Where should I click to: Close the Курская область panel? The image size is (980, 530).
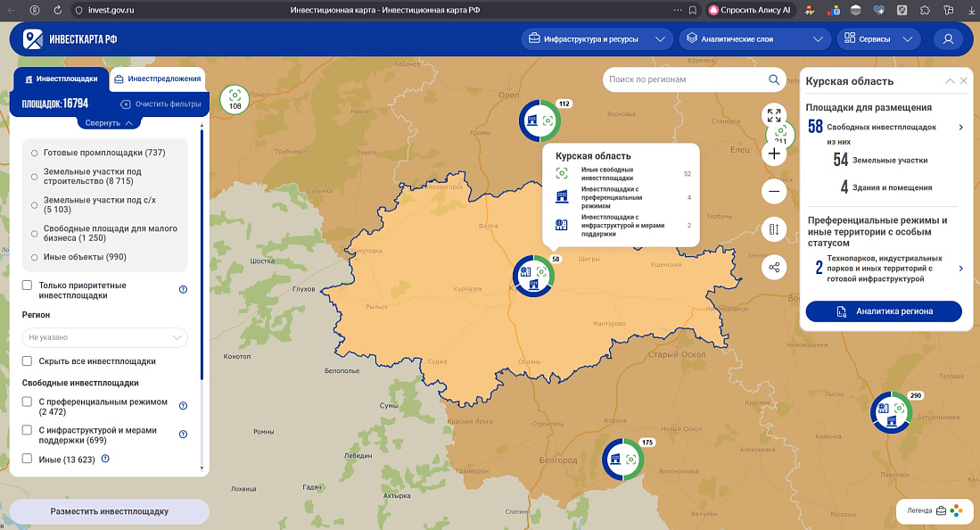963,81
